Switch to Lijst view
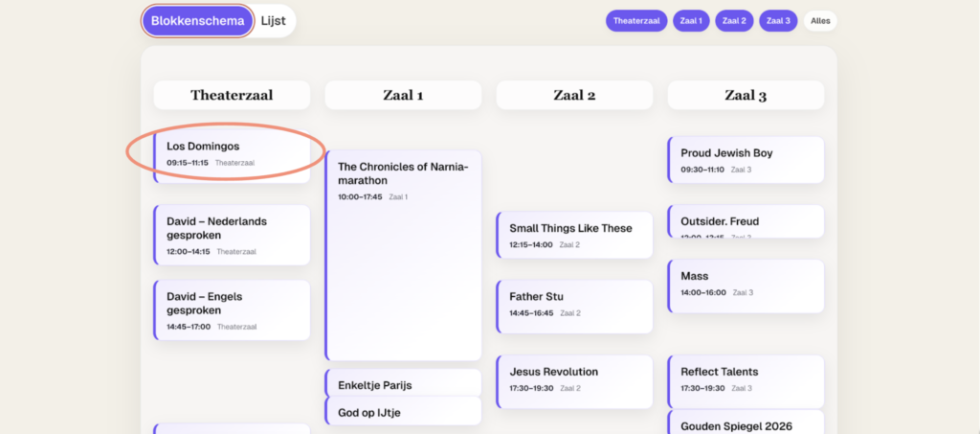 click(274, 20)
